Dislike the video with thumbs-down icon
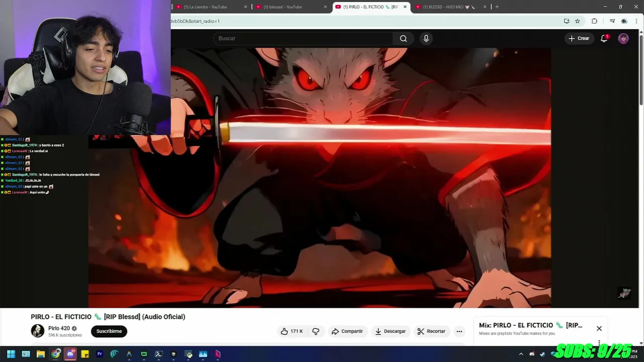The image size is (644, 362). click(x=316, y=331)
